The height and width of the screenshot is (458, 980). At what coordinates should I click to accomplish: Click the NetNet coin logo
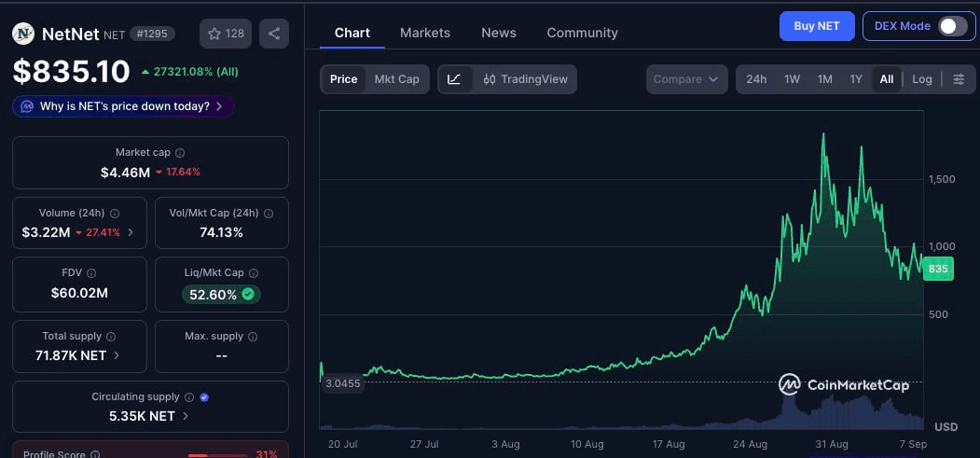[23, 34]
